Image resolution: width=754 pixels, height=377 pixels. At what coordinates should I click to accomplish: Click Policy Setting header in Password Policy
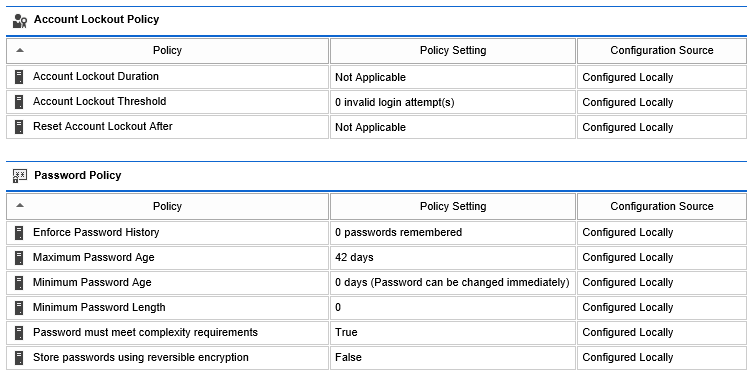[x=452, y=206]
